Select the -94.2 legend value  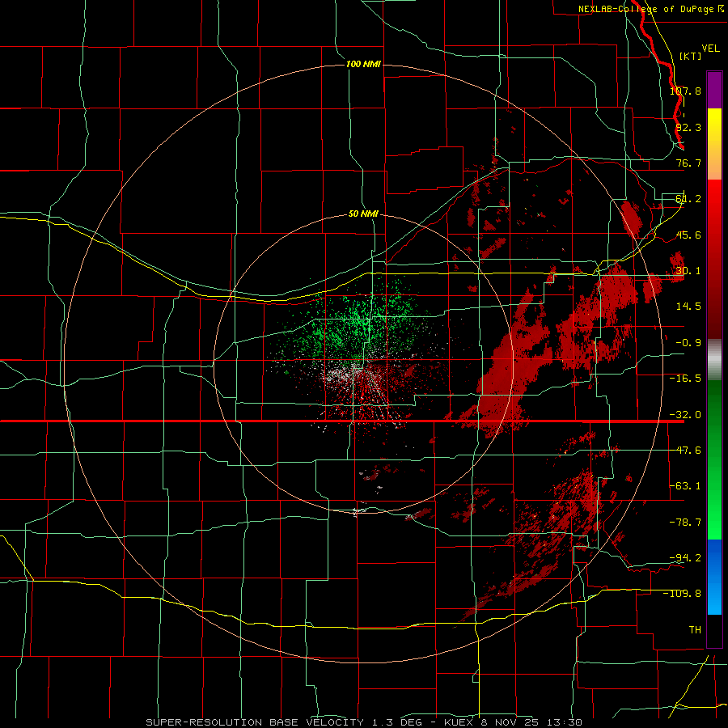(x=685, y=557)
